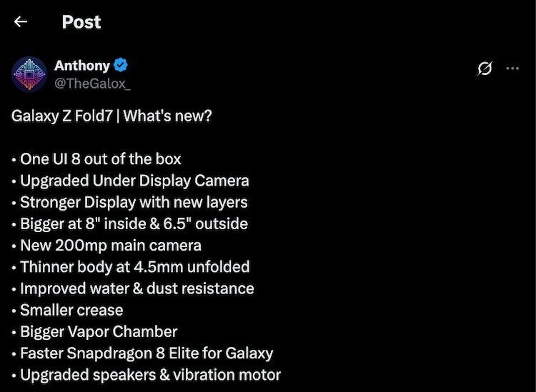Viewport: 536px width, 392px height.
Task: Click the "One UI 8 out of the box" line
Action: (x=100, y=159)
